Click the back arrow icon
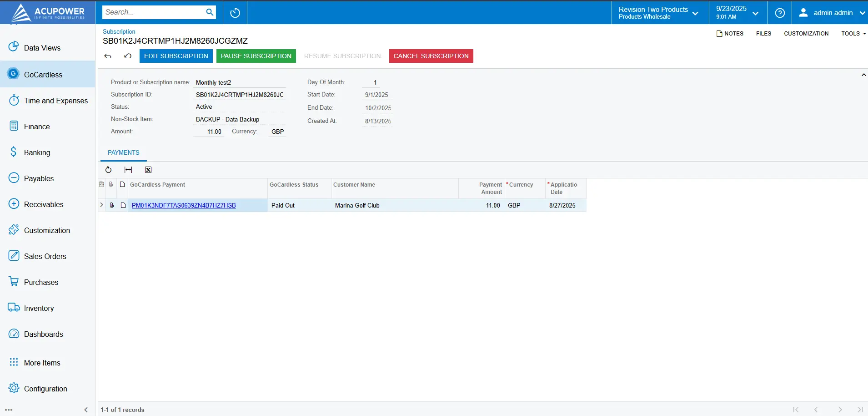This screenshot has height=416, width=868. pos(108,56)
